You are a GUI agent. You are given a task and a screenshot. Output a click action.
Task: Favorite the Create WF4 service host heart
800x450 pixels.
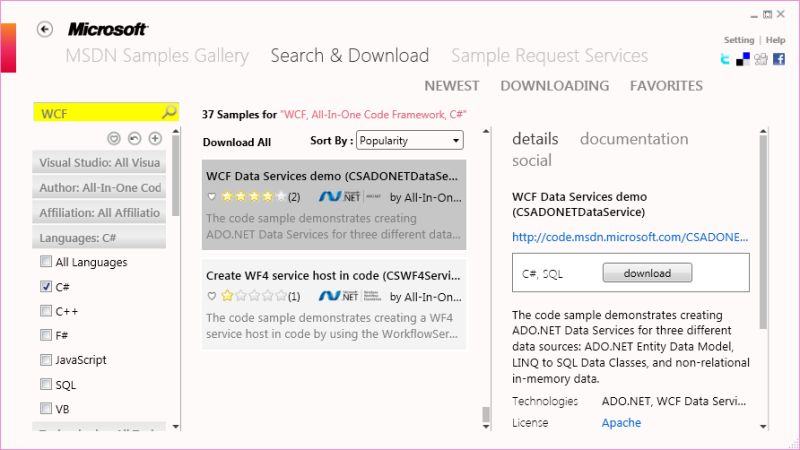(212, 296)
